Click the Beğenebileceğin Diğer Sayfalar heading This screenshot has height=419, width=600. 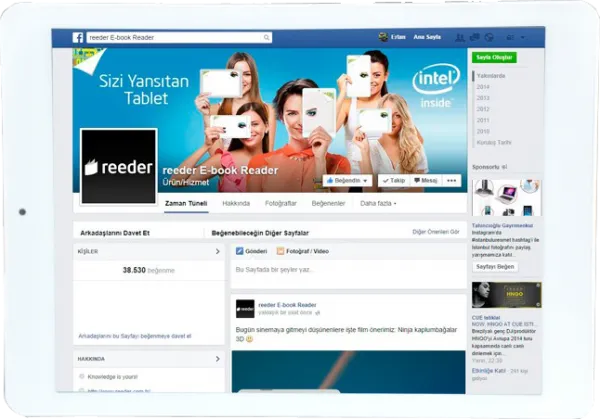click(x=260, y=233)
